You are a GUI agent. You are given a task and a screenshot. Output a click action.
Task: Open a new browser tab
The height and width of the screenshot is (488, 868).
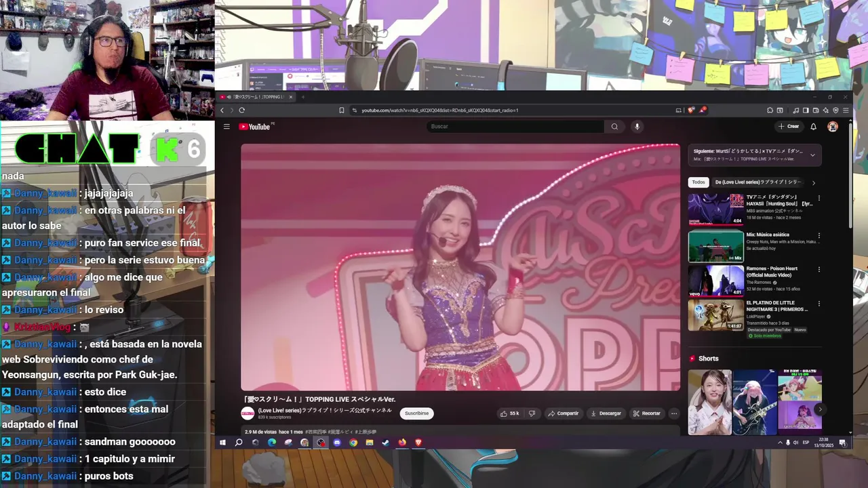[x=302, y=97]
